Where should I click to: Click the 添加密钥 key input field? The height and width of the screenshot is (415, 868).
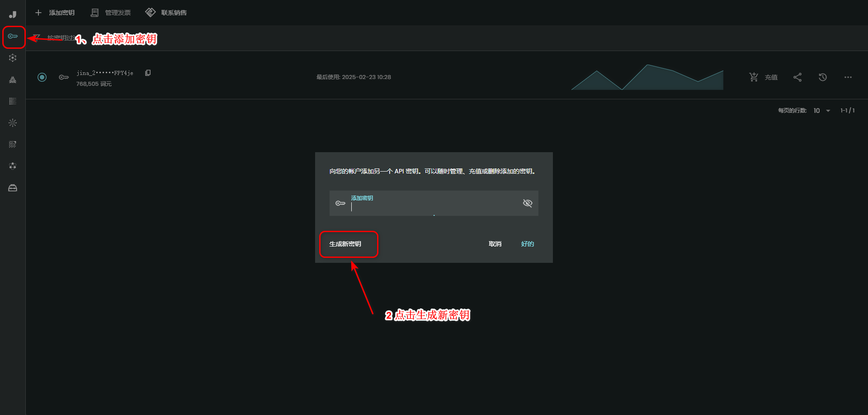(x=433, y=206)
